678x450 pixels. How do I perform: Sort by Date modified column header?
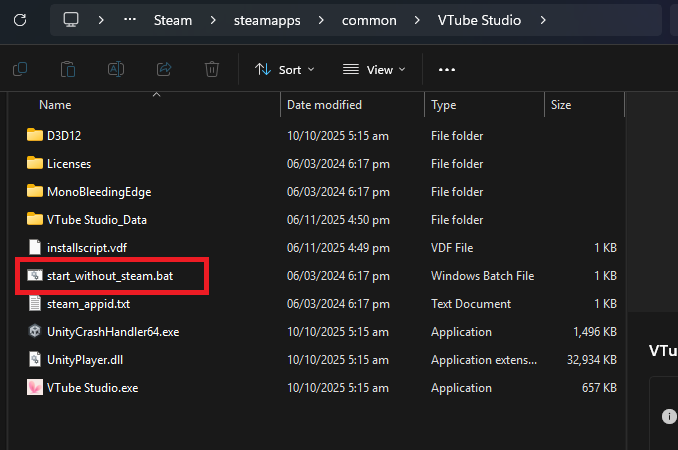click(x=324, y=105)
